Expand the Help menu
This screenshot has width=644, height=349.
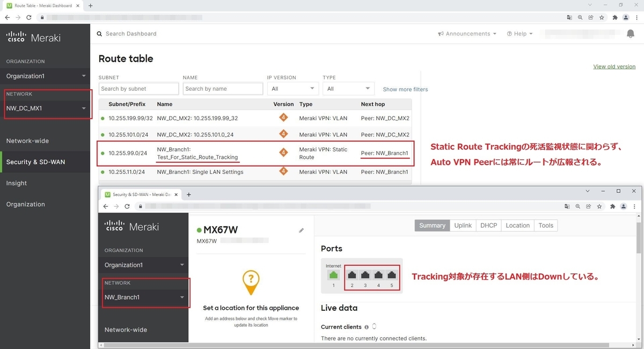(x=519, y=34)
